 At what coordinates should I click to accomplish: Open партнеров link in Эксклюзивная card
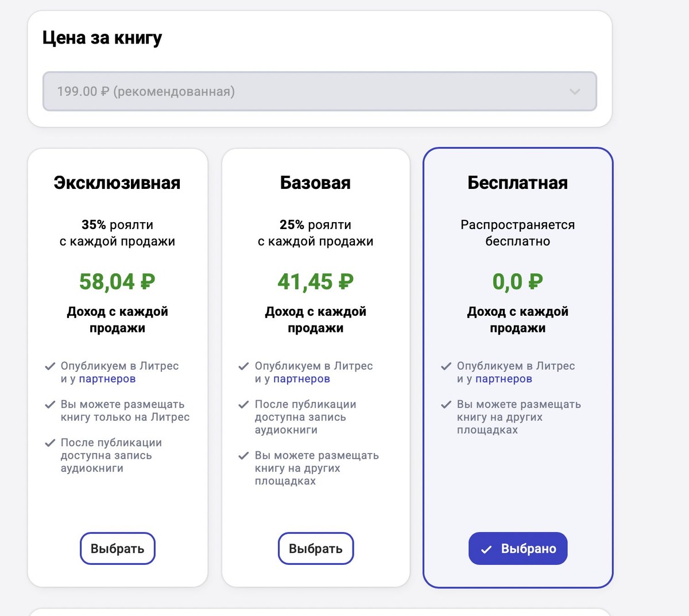[x=107, y=379]
